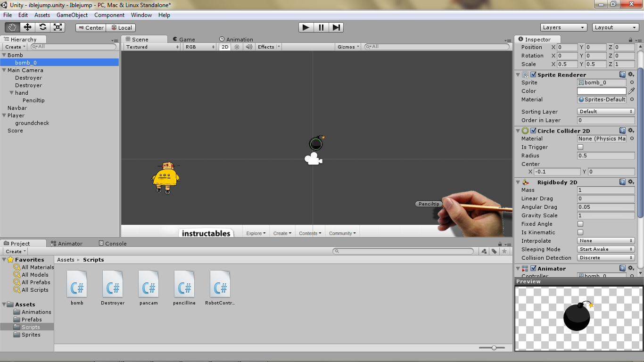Image resolution: width=644 pixels, height=362 pixels.
Task: Open Rigidbody 2D gear settings menu
Action: [x=631, y=182]
